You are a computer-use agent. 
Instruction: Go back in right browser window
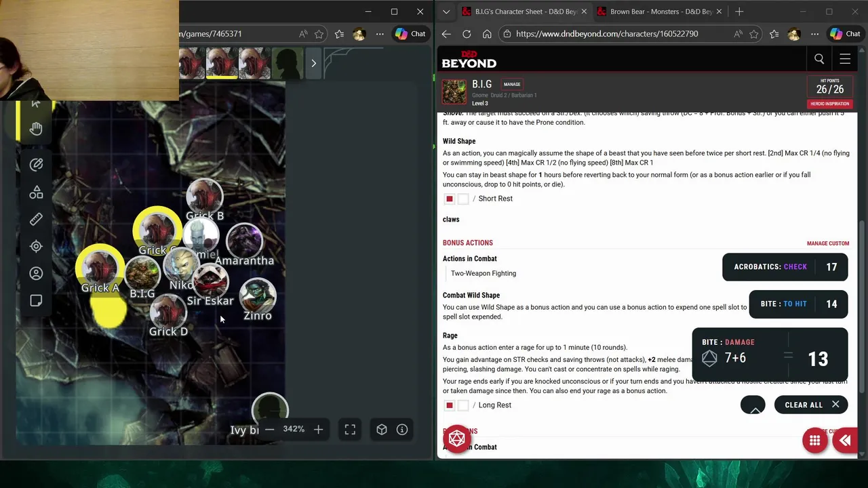click(x=446, y=34)
